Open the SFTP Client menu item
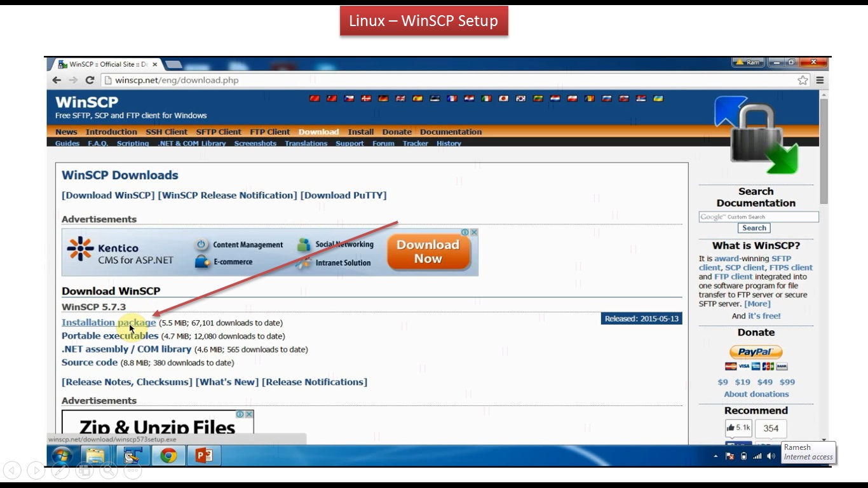Screen dimensions: 868x488 click(219, 132)
